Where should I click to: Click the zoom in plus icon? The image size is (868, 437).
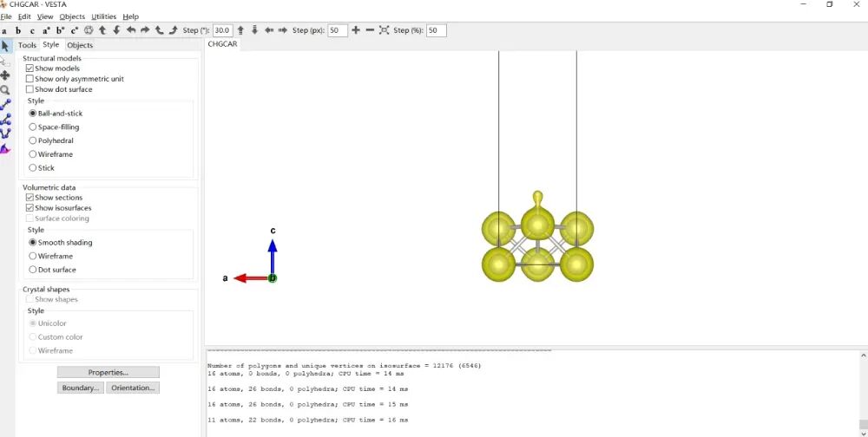tap(356, 30)
